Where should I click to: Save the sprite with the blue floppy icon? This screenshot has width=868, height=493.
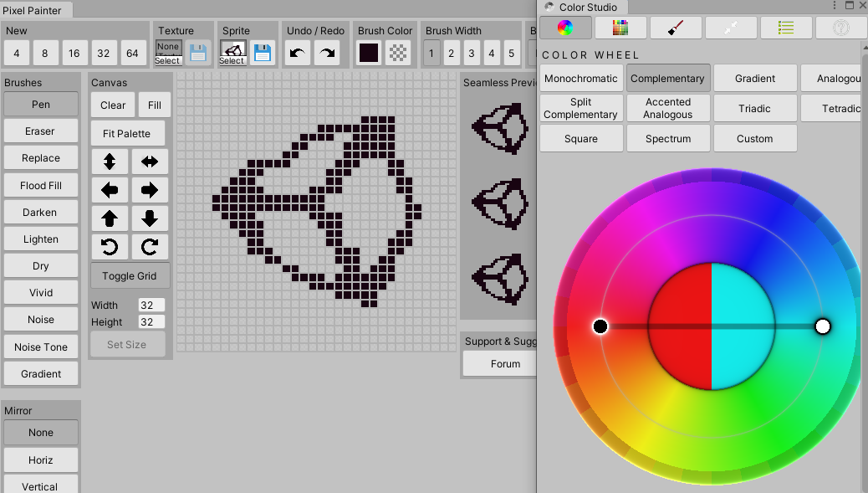pyautogui.click(x=263, y=54)
